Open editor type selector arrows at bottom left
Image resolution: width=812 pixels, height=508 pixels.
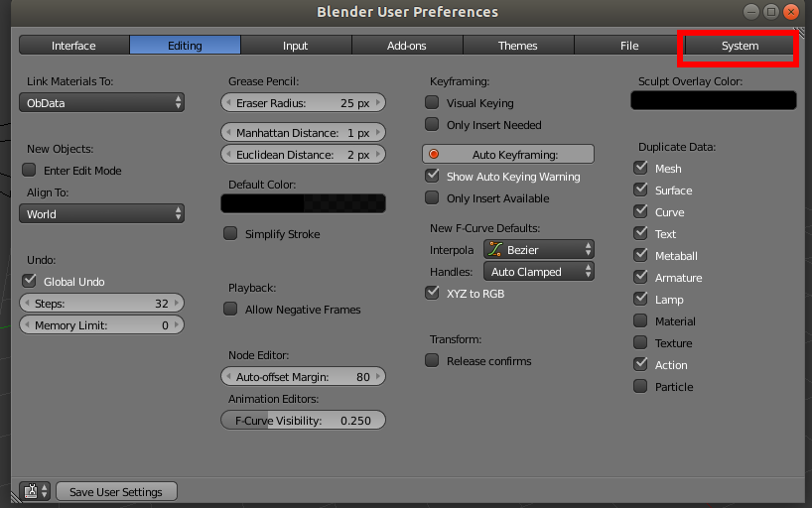44,490
